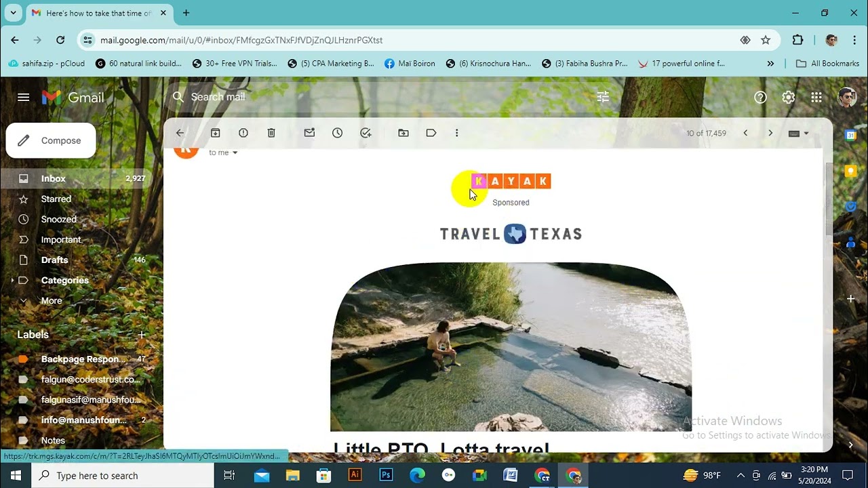Open Gmail Support help icon
The image size is (868, 488).
[x=760, y=98]
